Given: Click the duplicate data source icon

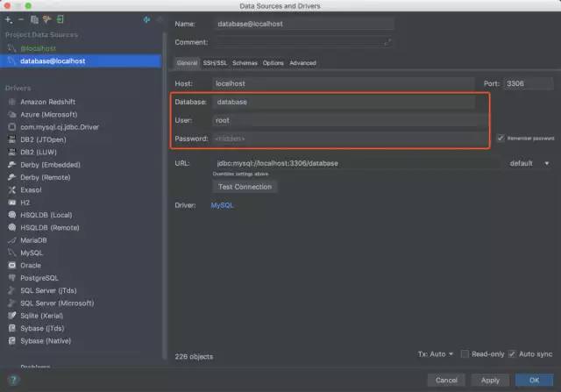Looking at the screenshot, I should (34, 18).
